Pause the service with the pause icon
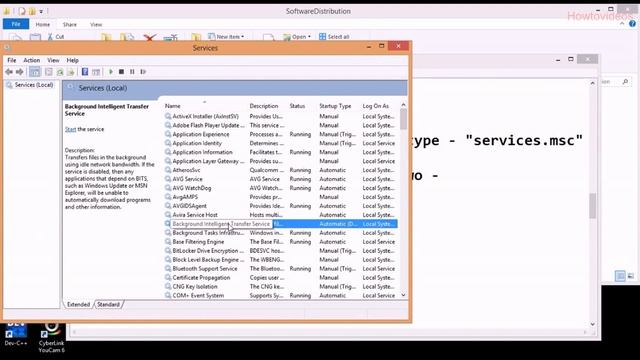 (x=132, y=72)
